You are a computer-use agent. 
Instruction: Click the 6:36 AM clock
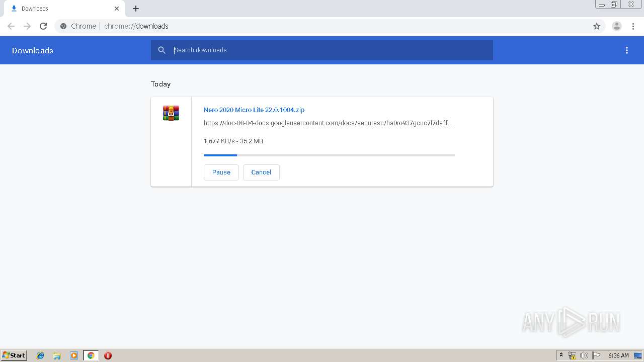click(618, 355)
